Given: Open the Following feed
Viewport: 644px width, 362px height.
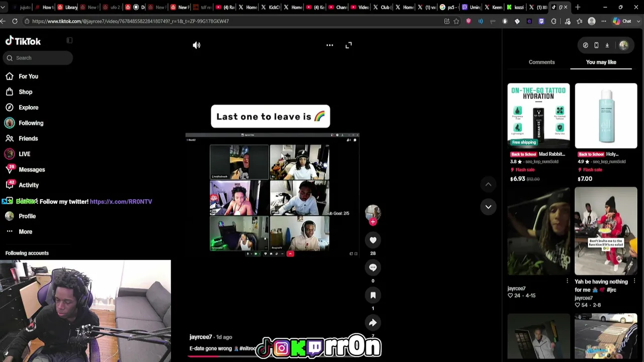Looking at the screenshot, I should click(x=31, y=123).
